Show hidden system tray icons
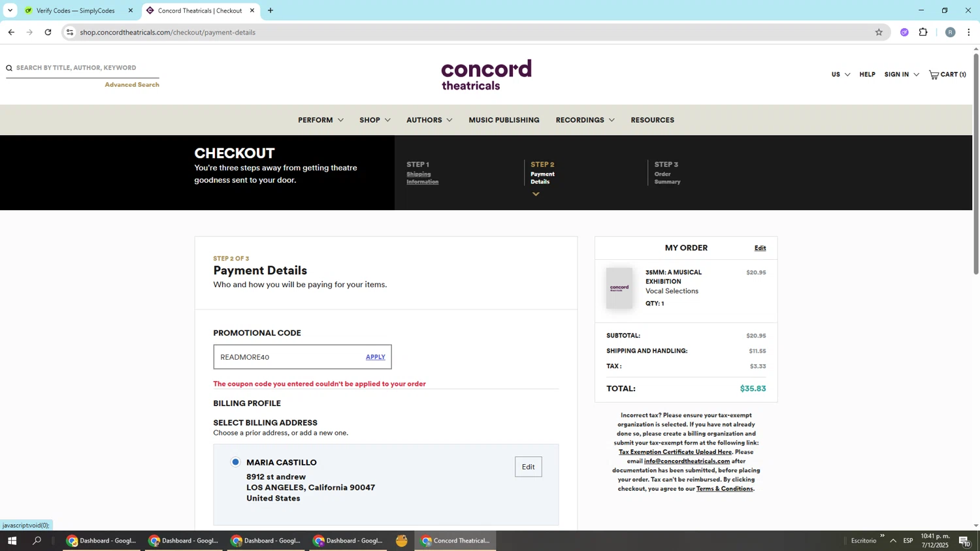980x551 pixels. (893, 541)
